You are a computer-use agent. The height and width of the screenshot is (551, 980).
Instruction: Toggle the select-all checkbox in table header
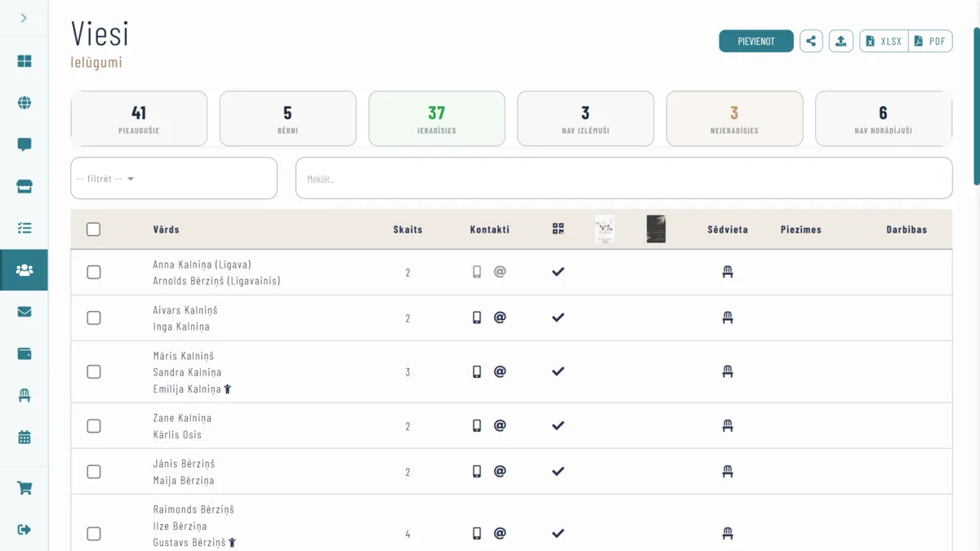(x=94, y=229)
